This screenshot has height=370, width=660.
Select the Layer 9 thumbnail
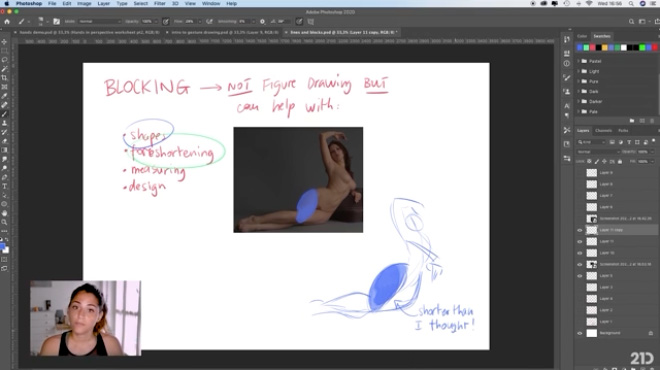tap(592, 173)
